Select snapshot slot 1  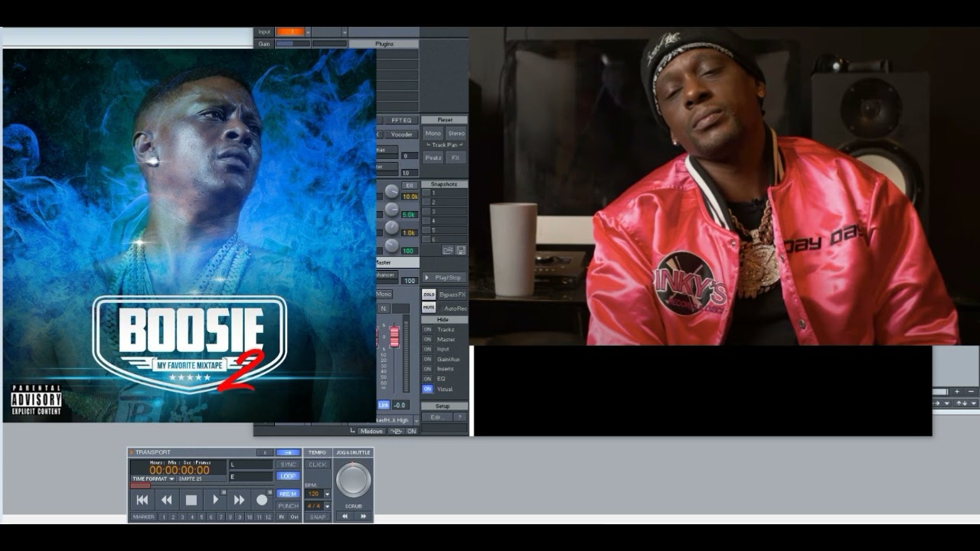coord(444,194)
